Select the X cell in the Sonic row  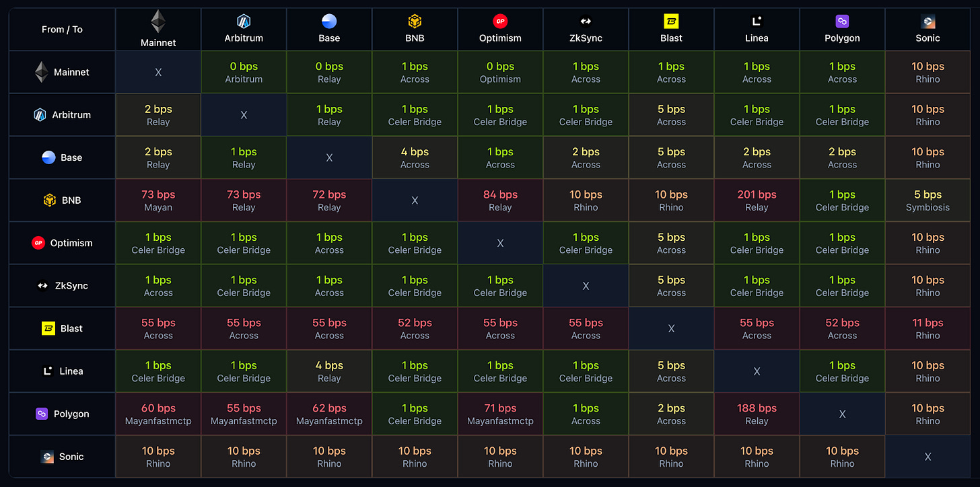pos(928,457)
